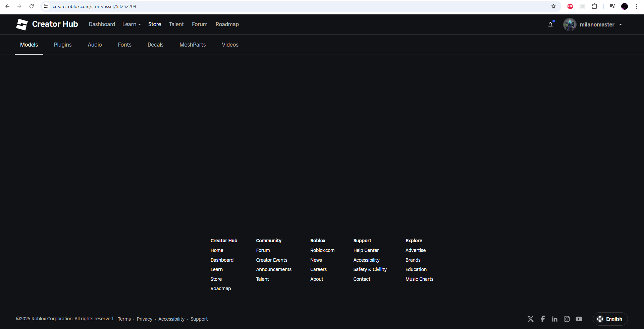Open the Chrome profile avatar
This screenshot has width=644, height=329.
tap(625, 6)
